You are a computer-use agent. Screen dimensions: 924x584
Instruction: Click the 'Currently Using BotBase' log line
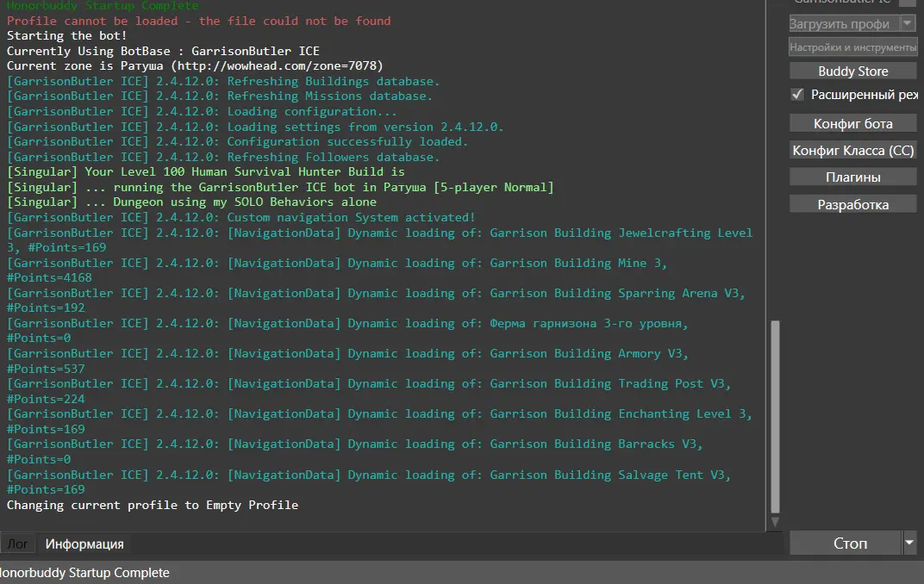163,51
